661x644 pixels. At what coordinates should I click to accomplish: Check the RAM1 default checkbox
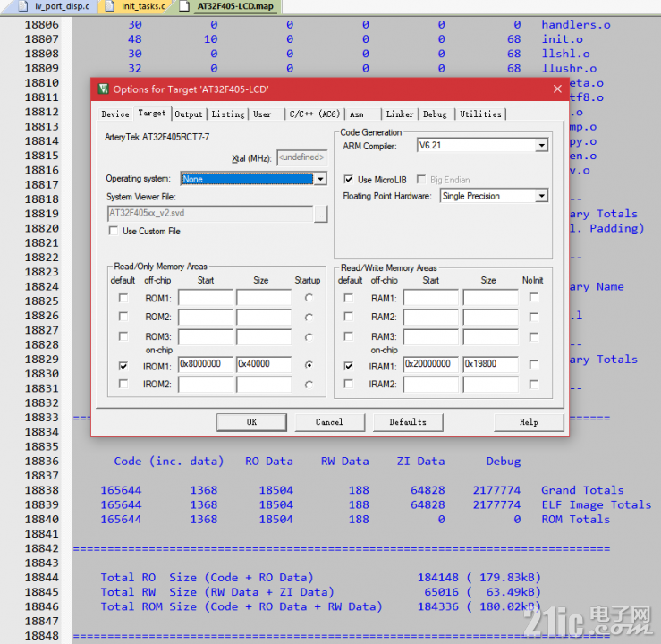pyautogui.click(x=348, y=298)
